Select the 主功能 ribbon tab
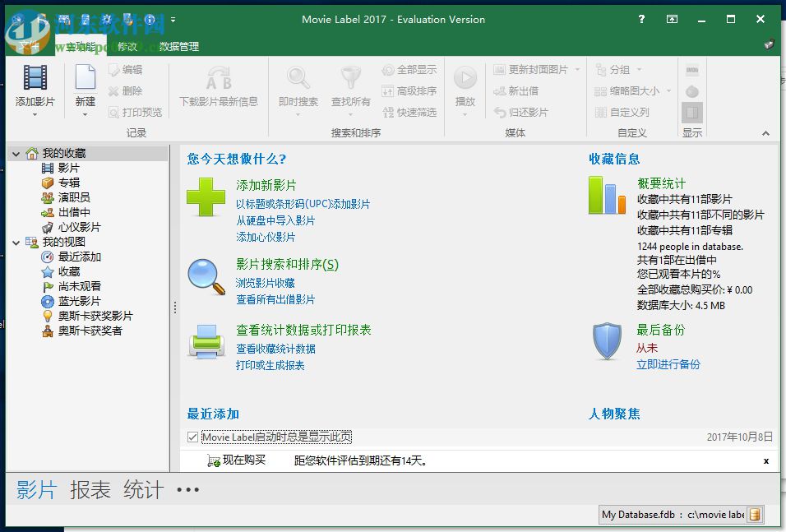This screenshot has height=532, width=786. coord(81,47)
